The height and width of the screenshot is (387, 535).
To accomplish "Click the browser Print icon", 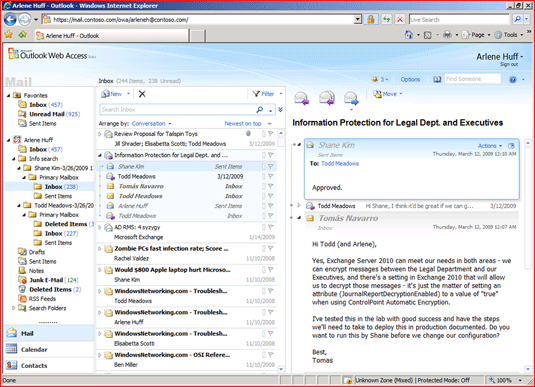I will point(447,35).
